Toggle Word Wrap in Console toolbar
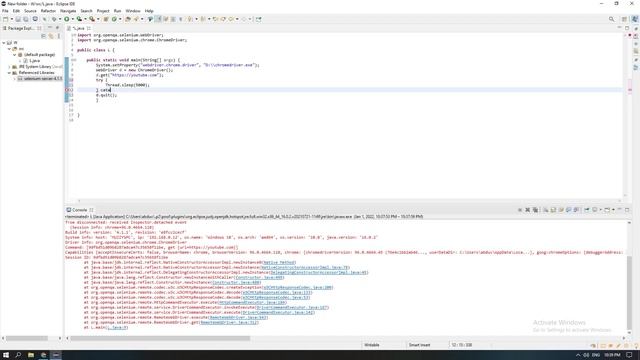 click(561, 210)
